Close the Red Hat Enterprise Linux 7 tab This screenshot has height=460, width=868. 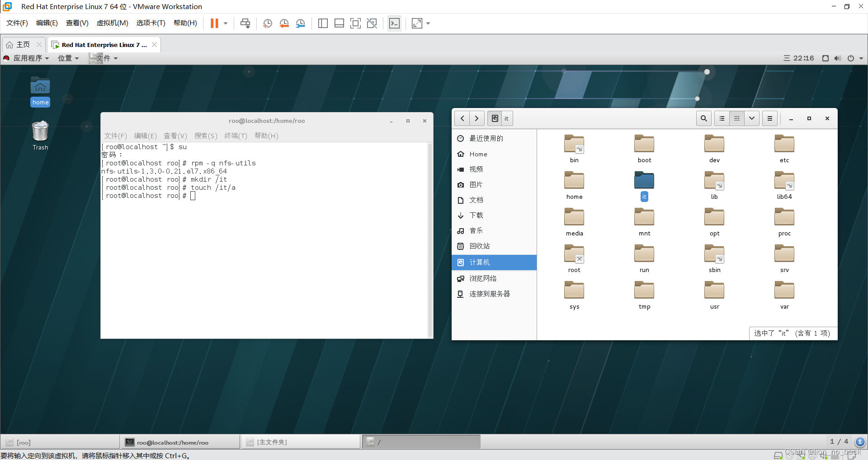pyautogui.click(x=155, y=44)
